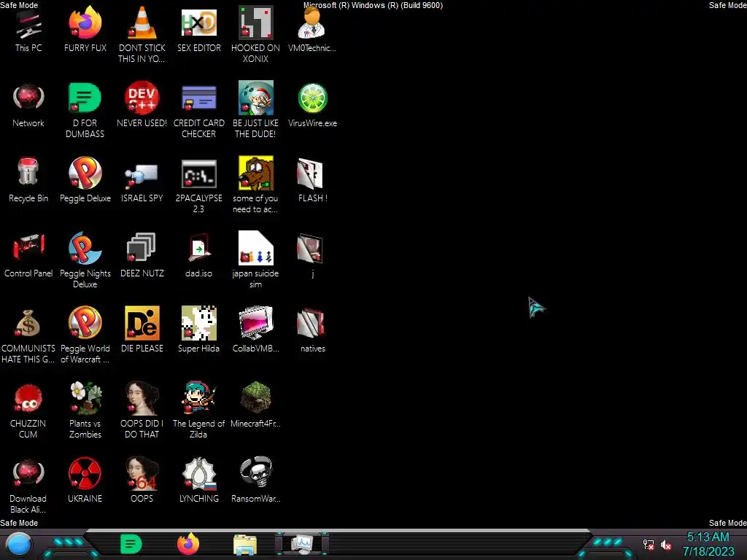Select the UKRAINE radiation icon
Viewport: 747px width, 560px height.
[85, 473]
